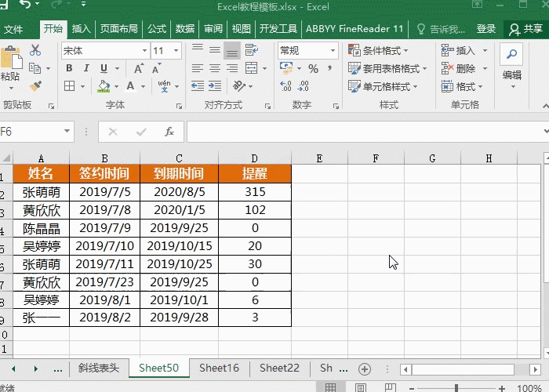Click the Cut scissors icon
549x392 pixels.
[x=35, y=50]
